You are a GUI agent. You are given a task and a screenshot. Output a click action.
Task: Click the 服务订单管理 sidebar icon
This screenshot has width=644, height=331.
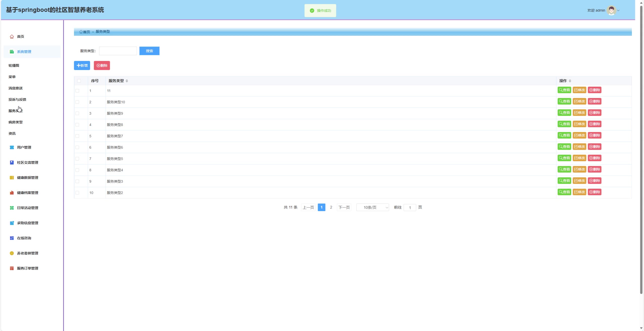coord(12,268)
